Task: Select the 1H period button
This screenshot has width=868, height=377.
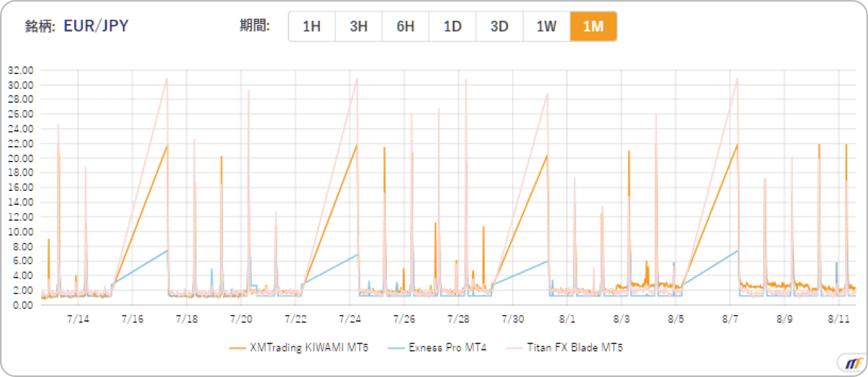Action: [312, 27]
